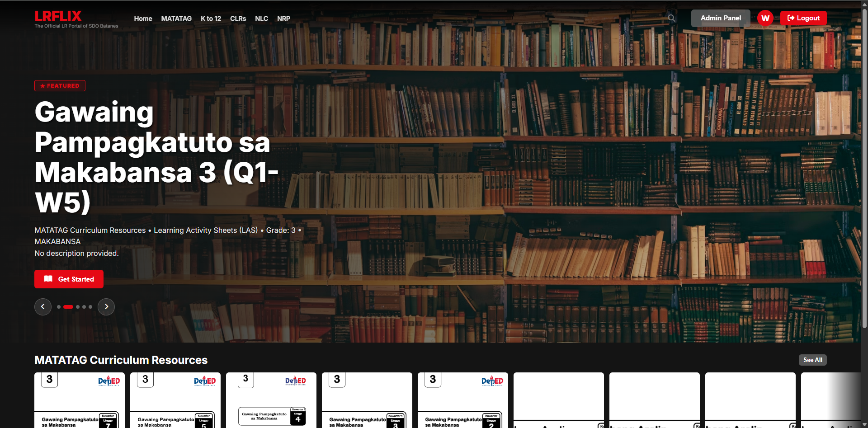Open Makabansa Linggo 3 thumbnail

click(367, 400)
